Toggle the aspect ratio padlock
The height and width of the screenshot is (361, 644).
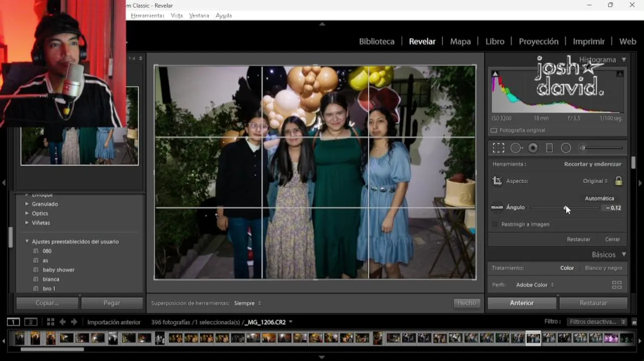point(618,181)
